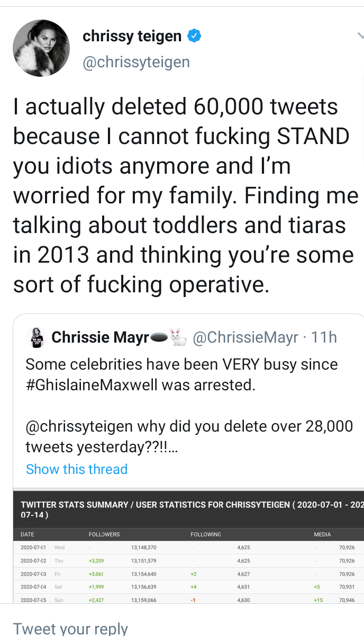Click chrissy teigen's profile avatar photo
This screenshot has height=636, width=364.
[x=41, y=48]
